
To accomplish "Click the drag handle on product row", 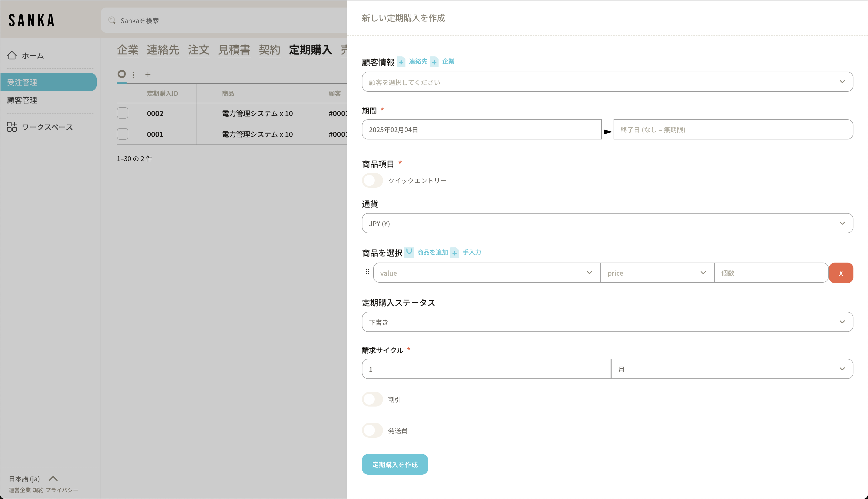I will click(367, 272).
